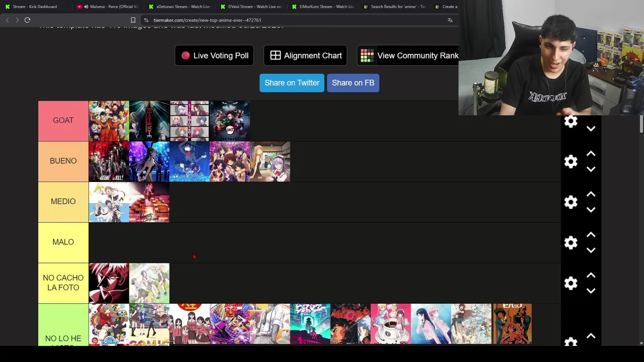Move the BUENO tier up
Screen dimensions: 644x362
(591, 153)
